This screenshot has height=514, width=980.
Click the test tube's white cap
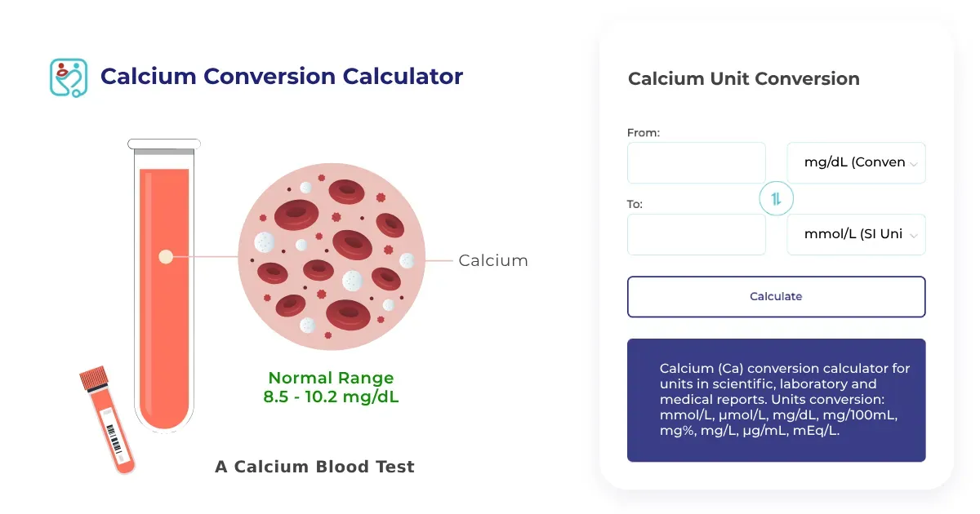point(164,144)
